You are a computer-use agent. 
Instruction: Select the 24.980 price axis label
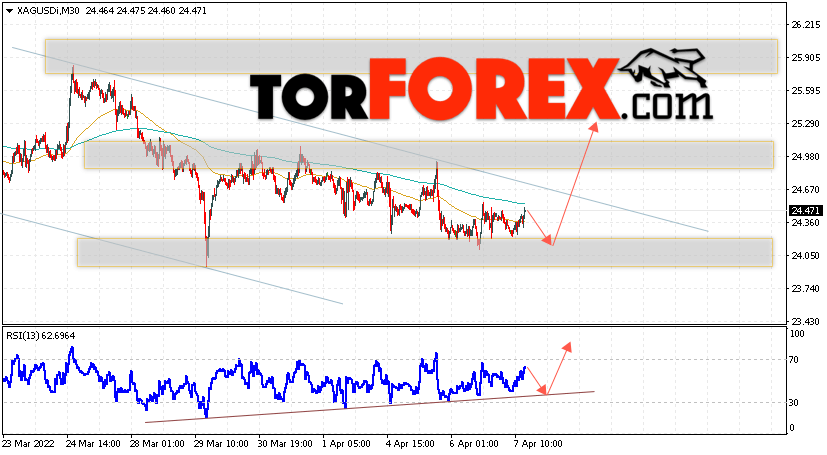pos(805,156)
